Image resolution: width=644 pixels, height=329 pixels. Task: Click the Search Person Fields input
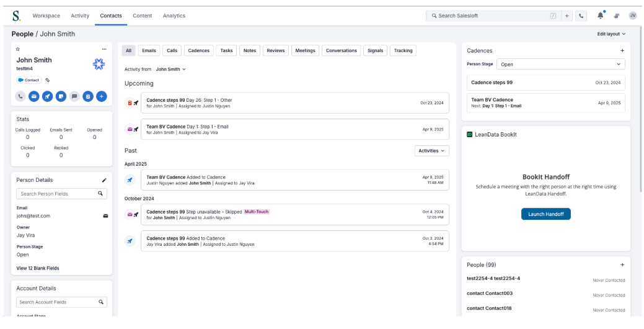61,194
